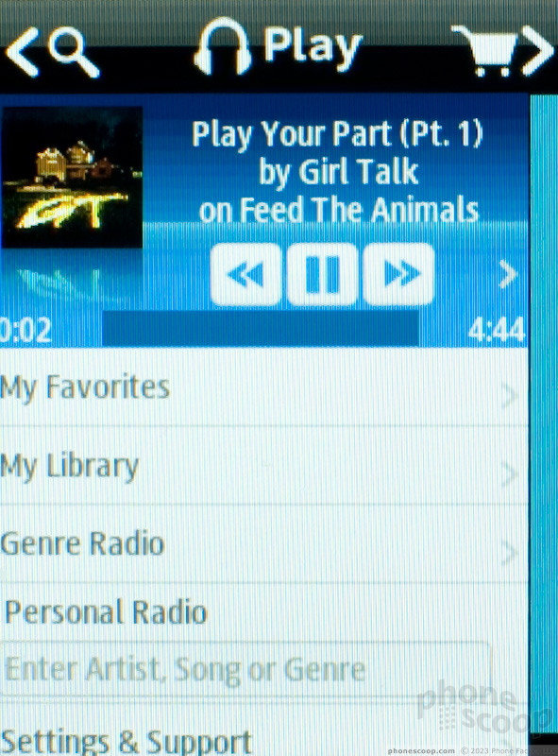Open My Library

[x=264, y=466]
